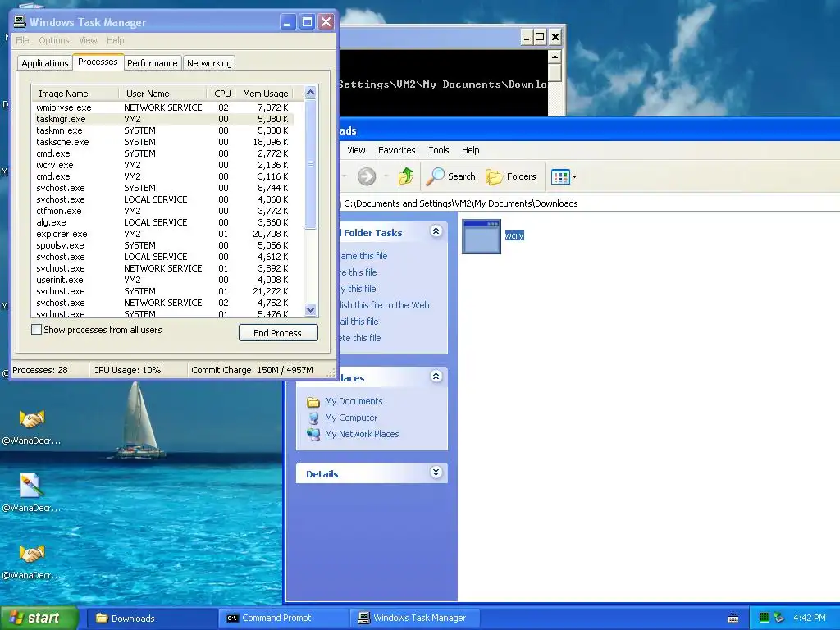This screenshot has height=630, width=840.
Task: Open the Favorites menu in Explorer
Action: click(x=396, y=150)
